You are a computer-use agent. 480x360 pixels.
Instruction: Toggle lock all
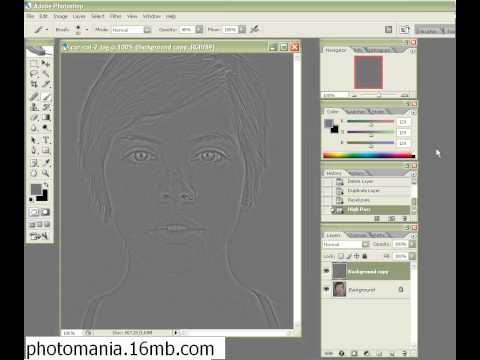pos(364,256)
